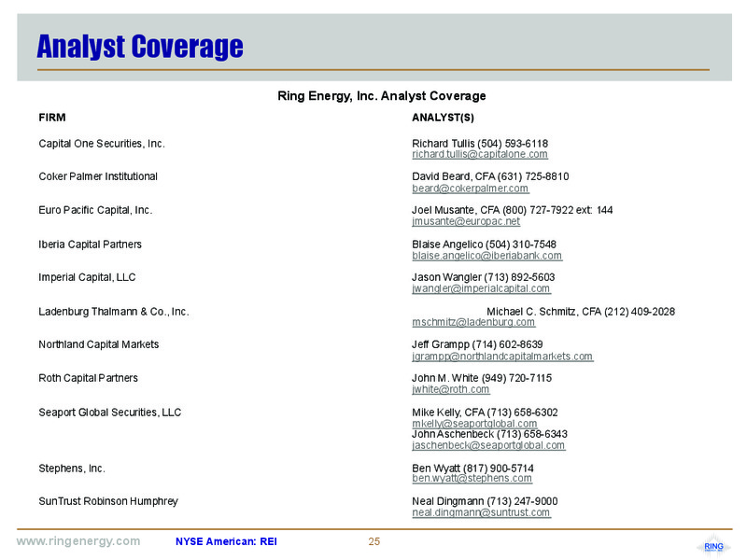The width and height of the screenshot is (747, 560).
Task: Click the Ring Energy, Inc. Analyst Coverage subtitle
Action: [x=382, y=96]
